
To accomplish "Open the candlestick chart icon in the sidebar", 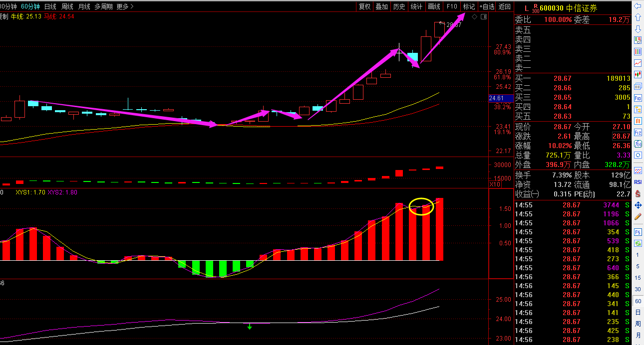I will click(x=638, y=75).
